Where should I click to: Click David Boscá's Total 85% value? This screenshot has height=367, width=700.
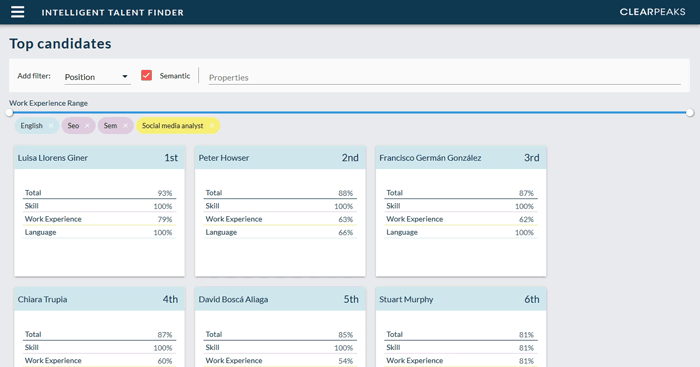point(346,335)
